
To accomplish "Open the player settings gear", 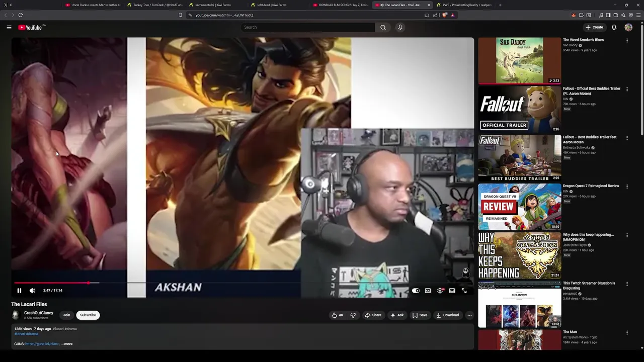I will 440,291.
